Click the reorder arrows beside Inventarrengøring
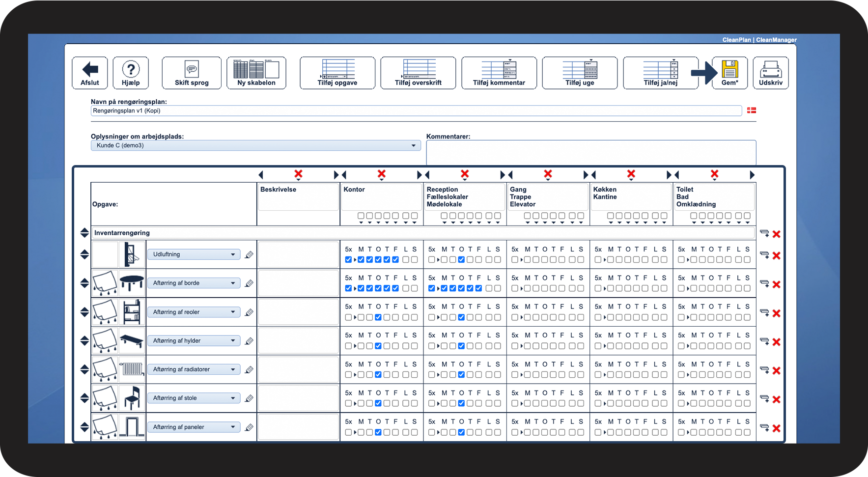Image resolution: width=868 pixels, height=477 pixels. point(84,232)
